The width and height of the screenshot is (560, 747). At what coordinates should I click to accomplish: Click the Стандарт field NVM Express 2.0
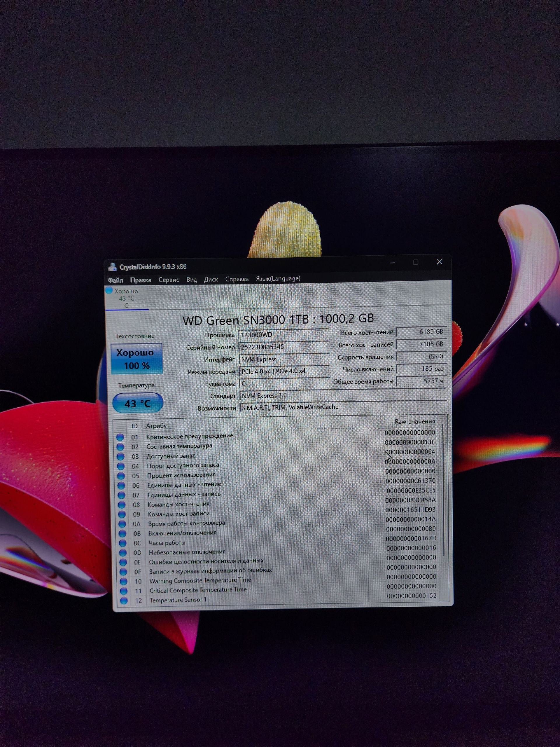point(343,395)
